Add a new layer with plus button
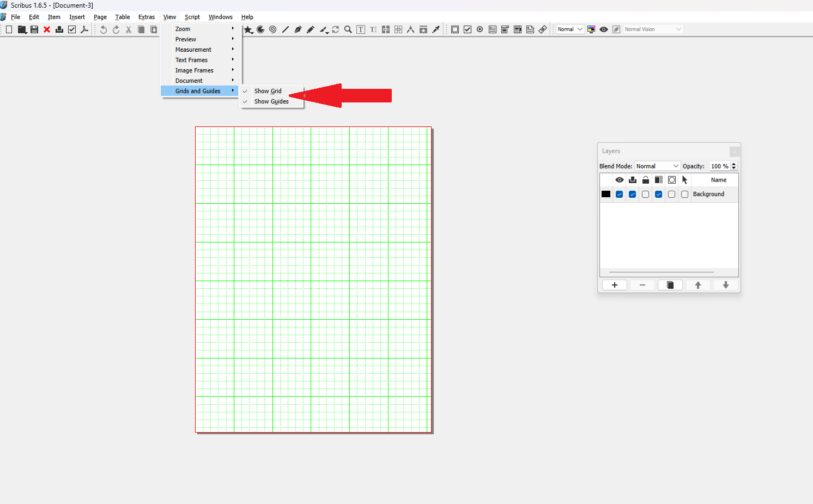This screenshot has height=504, width=813. click(x=615, y=285)
